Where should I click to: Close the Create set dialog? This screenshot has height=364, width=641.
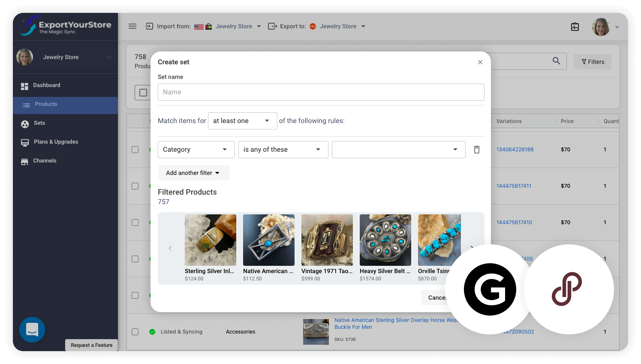(480, 62)
